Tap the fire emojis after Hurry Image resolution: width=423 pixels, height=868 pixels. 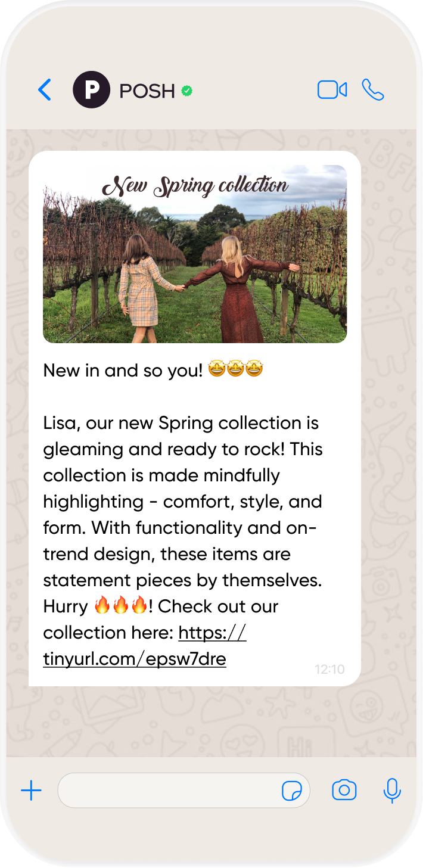click(x=121, y=606)
